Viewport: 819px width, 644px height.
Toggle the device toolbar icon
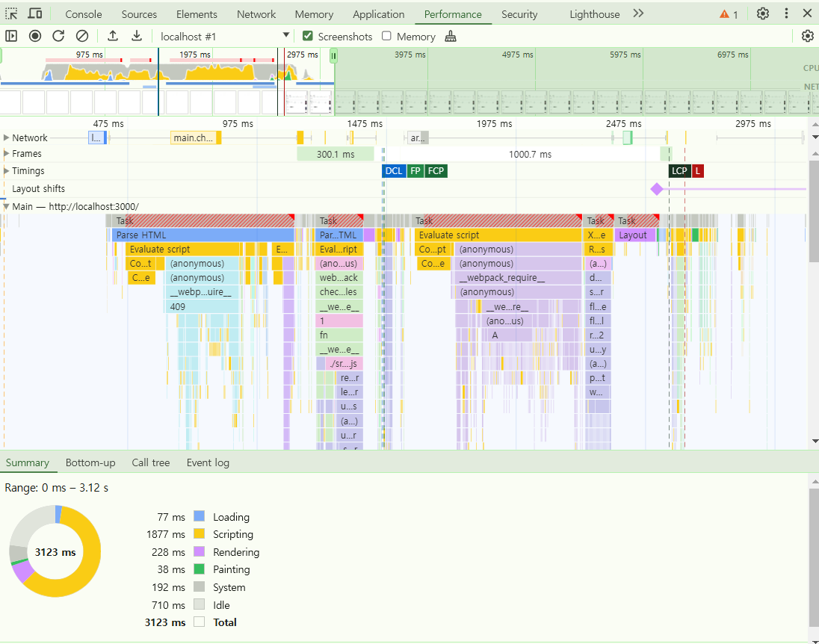click(x=35, y=13)
